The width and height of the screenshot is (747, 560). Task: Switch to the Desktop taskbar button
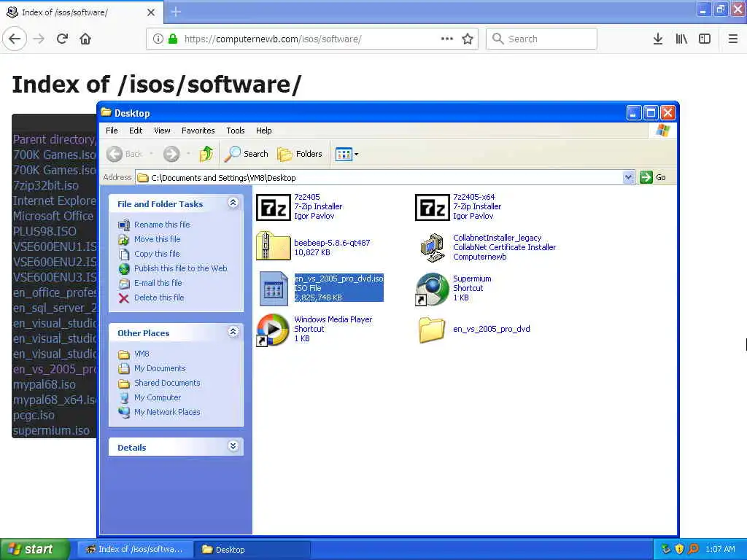click(252, 550)
